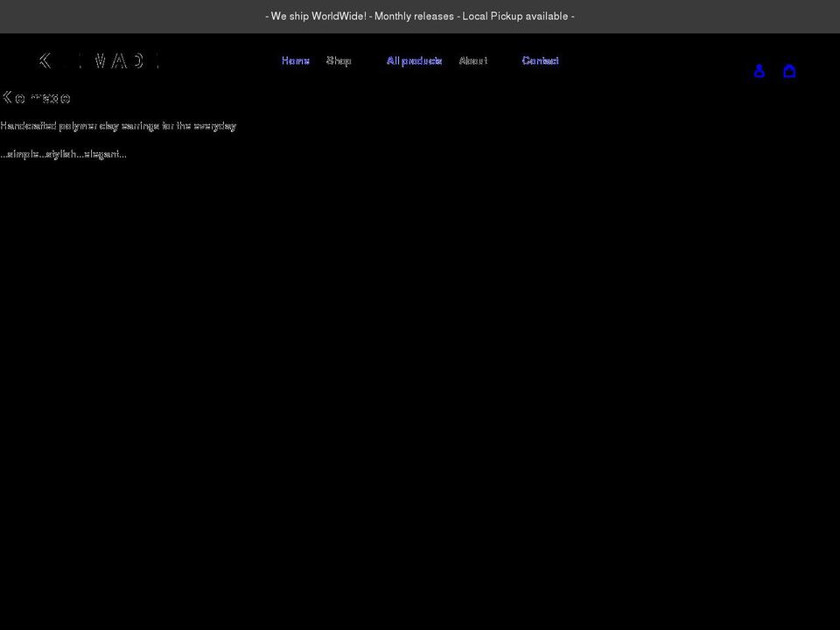
Task: Click the word "Handcrafted" in the tagline
Action: [x=28, y=126]
